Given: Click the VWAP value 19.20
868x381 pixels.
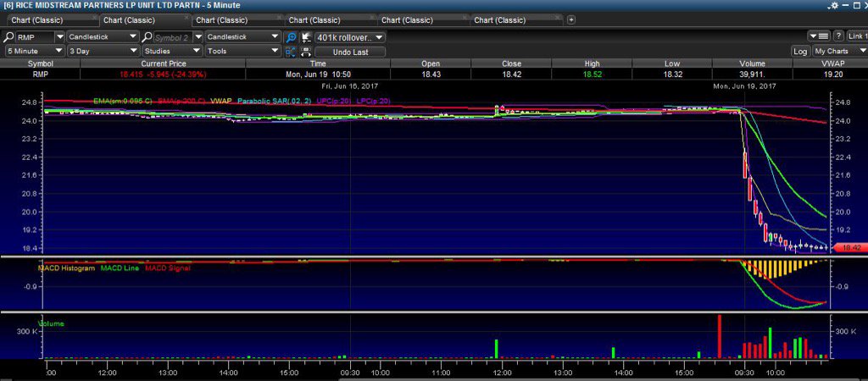Looking at the screenshot, I should (832, 74).
